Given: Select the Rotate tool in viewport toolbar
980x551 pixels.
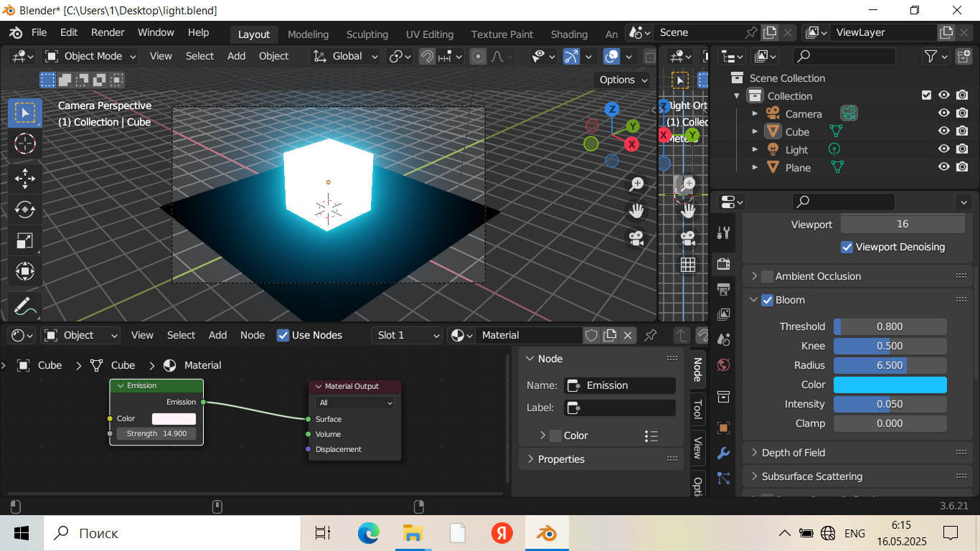Looking at the screenshot, I should pos(25,209).
